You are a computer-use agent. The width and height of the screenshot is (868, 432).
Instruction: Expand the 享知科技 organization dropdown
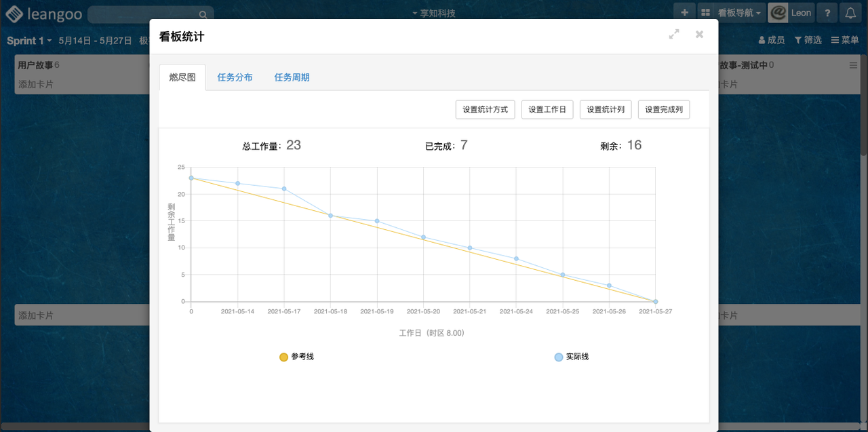pyautogui.click(x=434, y=14)
